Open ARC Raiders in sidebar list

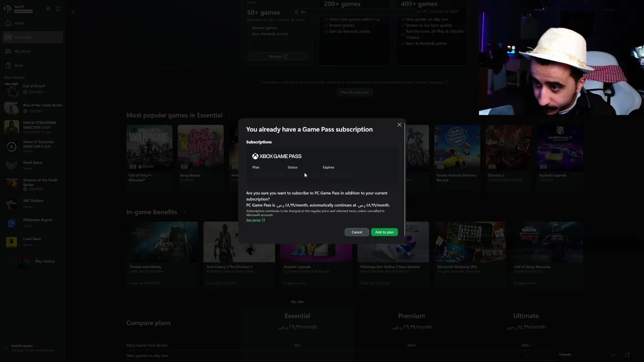pos(34,203)
